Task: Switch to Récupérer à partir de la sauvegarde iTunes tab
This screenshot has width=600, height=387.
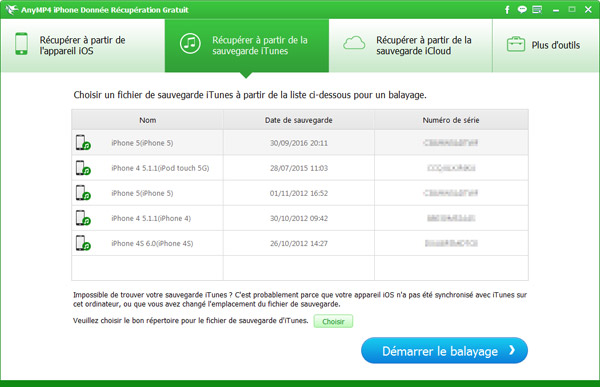Action: tap(247, 46)
